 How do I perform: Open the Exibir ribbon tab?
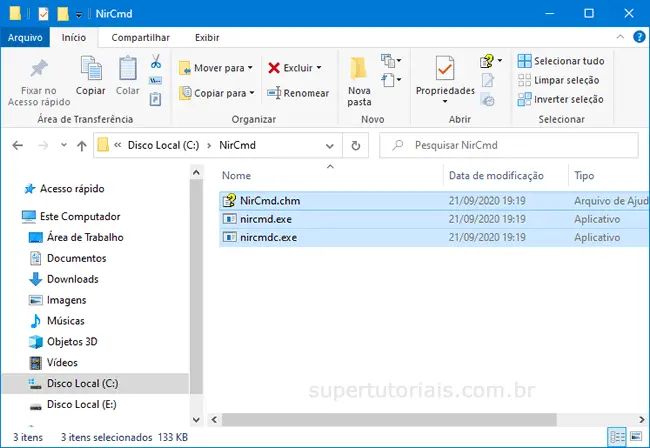tap(207, 38)
